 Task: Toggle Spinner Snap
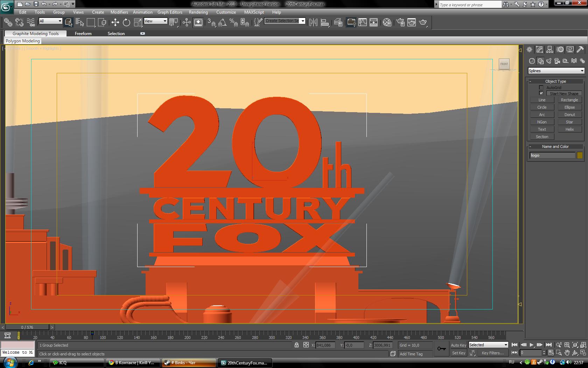245,22
